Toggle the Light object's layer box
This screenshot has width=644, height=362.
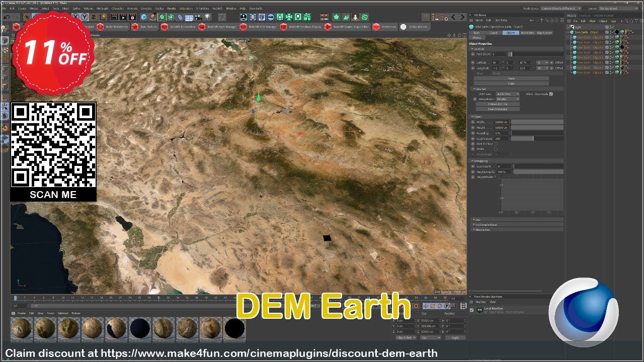[x=607, y=27]
